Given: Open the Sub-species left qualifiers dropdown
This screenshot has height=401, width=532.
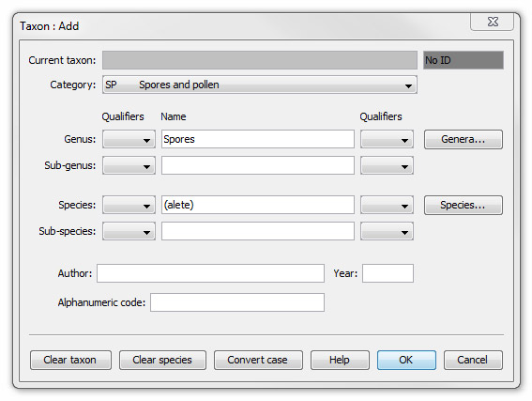Looking at the screenshot, I should (x=129, y=231).
